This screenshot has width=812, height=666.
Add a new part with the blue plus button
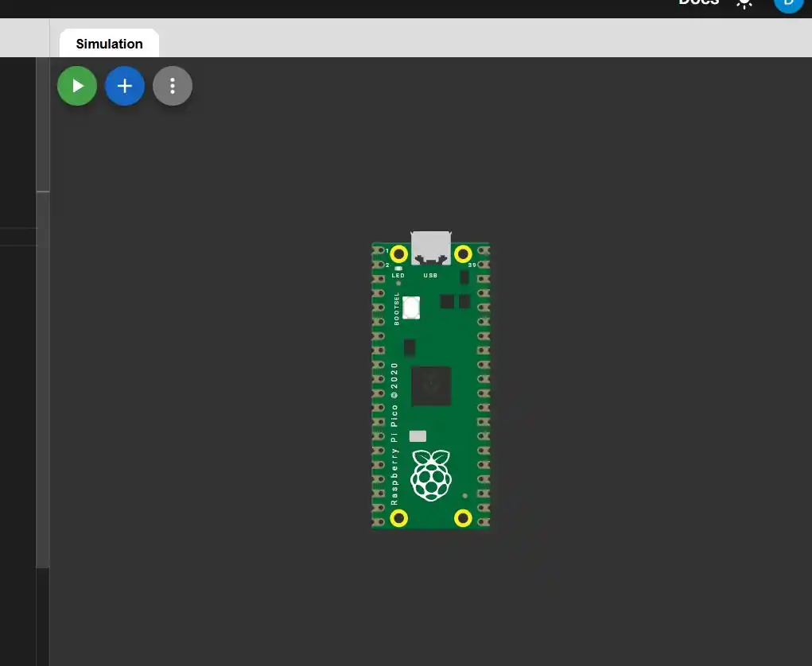coord(125,86)
